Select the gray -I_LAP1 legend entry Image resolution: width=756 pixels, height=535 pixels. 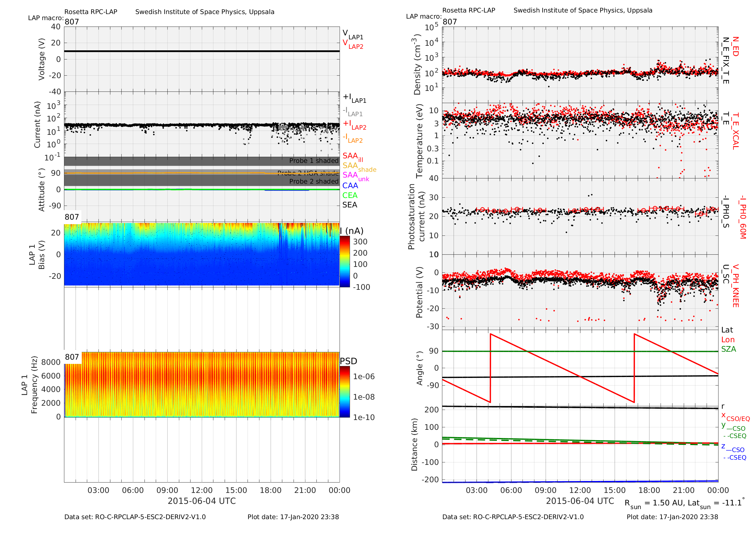coord(353,111)
